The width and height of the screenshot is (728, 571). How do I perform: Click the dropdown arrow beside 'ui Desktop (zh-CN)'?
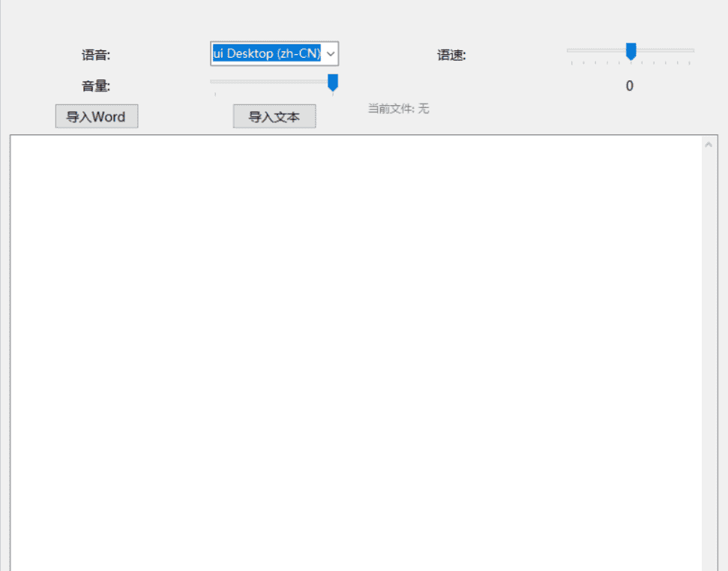330,53
